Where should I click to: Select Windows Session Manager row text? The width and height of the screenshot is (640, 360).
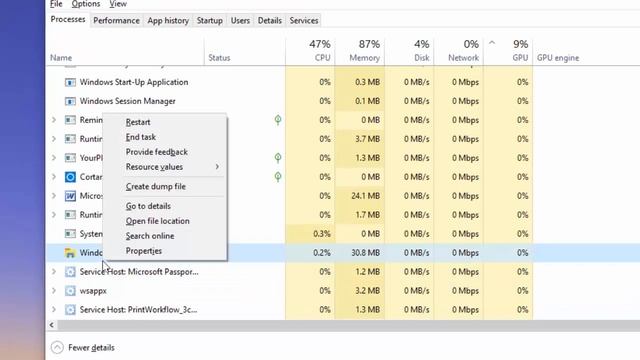click(127, 101)
